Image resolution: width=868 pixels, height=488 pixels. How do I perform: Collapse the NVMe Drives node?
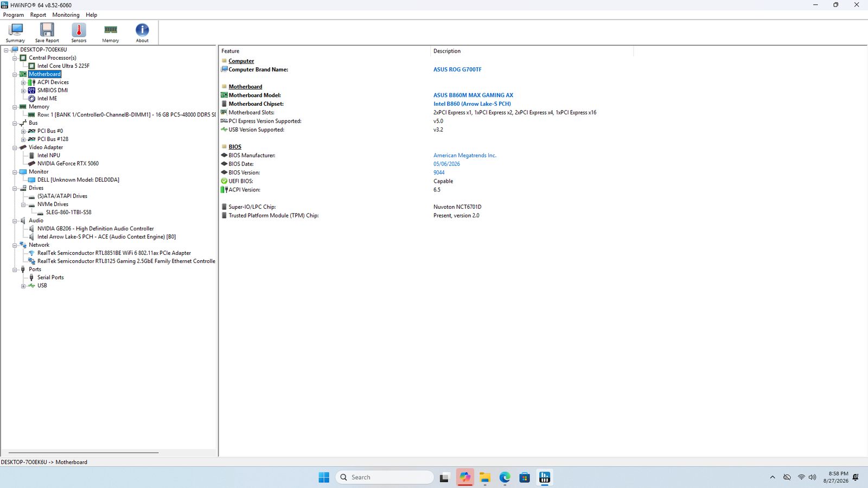pos(23,204)
